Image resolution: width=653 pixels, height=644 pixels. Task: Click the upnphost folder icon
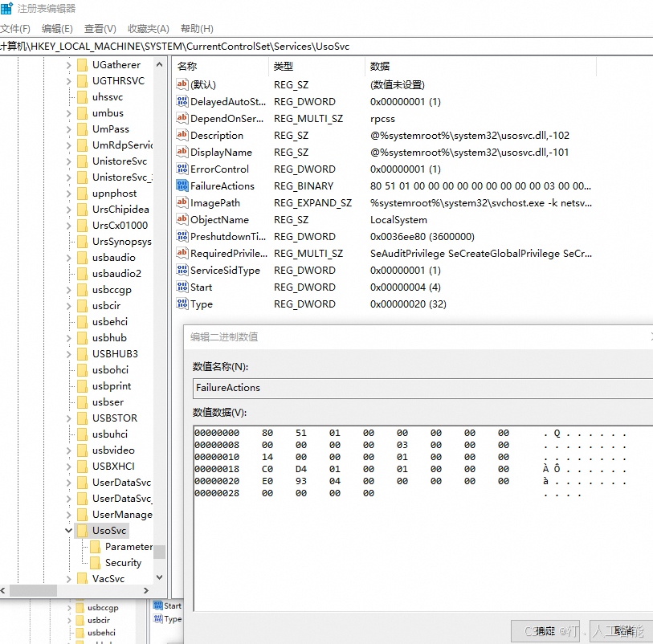(83, 194)
